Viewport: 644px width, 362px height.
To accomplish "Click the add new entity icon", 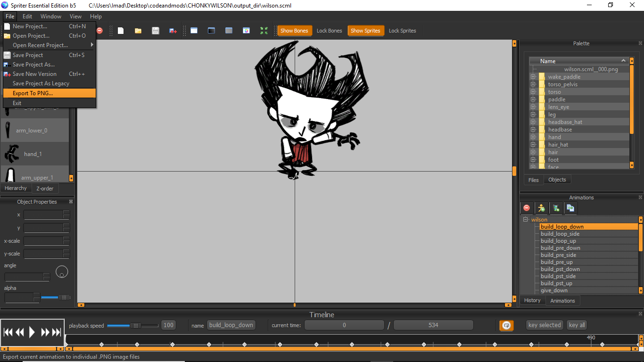I will (541, 208).
